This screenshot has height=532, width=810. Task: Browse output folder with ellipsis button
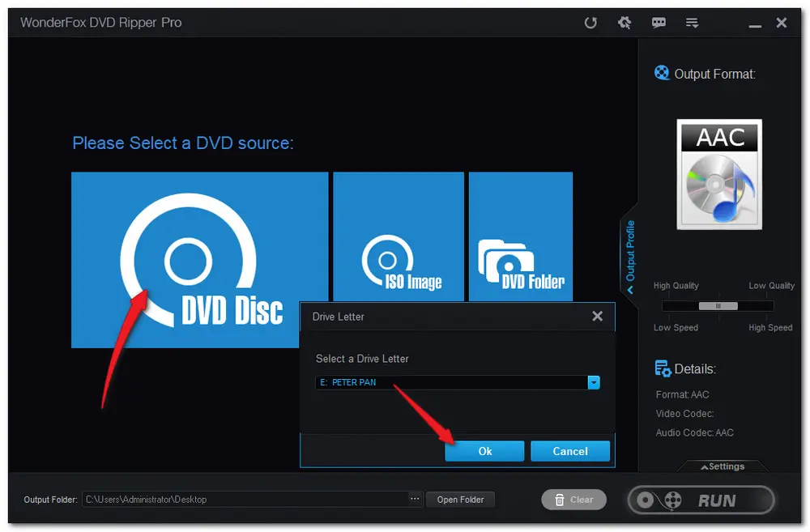pos(415,499)
